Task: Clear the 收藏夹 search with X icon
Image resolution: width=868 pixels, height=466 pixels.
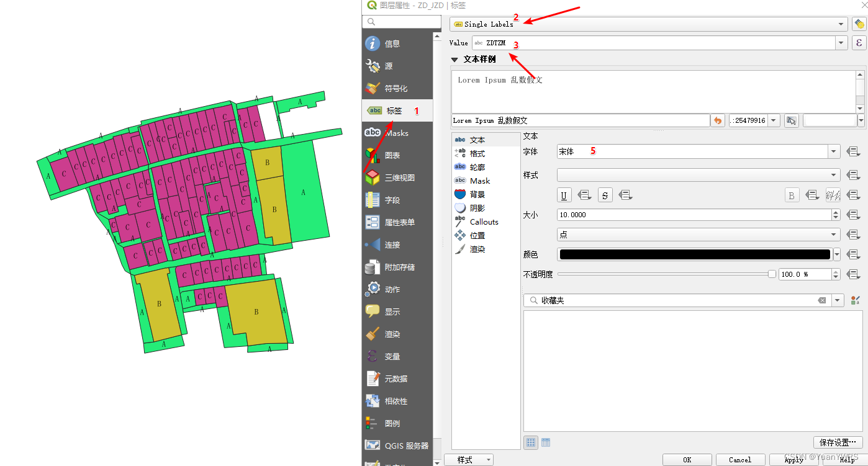Action: tap(822, 300)
